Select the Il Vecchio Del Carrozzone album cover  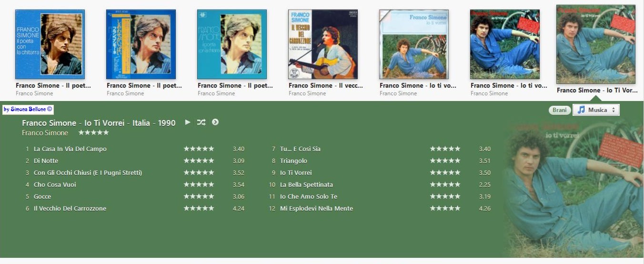(323, 44)
